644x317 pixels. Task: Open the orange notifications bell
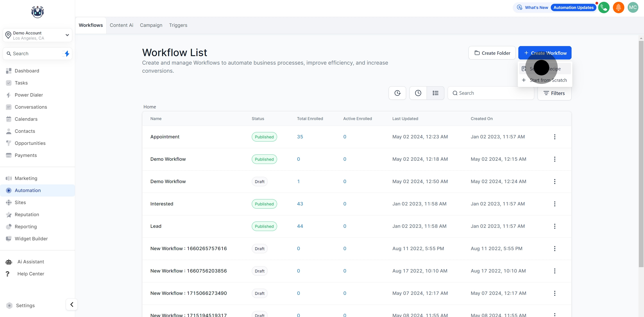pyautogui.click(x=618, y=8)
